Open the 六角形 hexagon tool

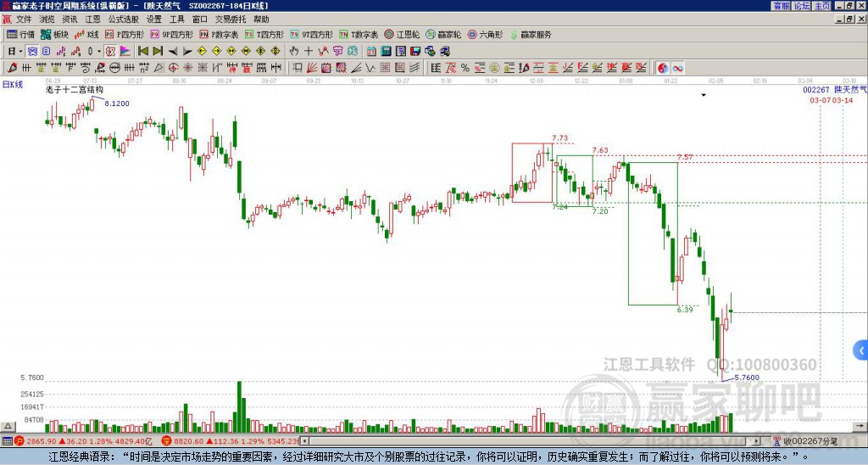[485, 34]
